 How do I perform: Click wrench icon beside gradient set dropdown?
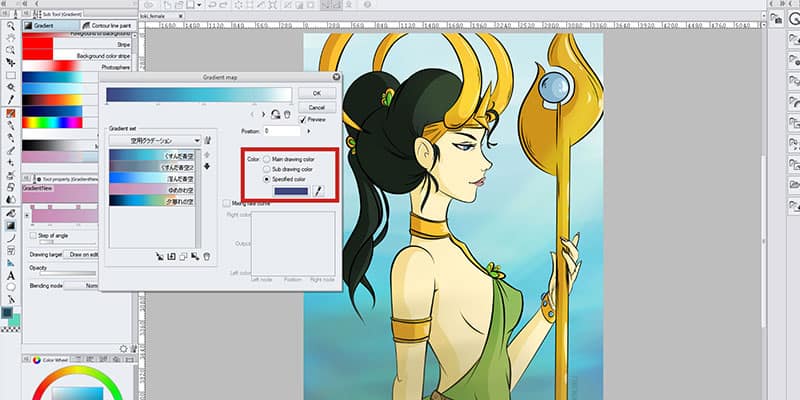(x=207, y=140)
